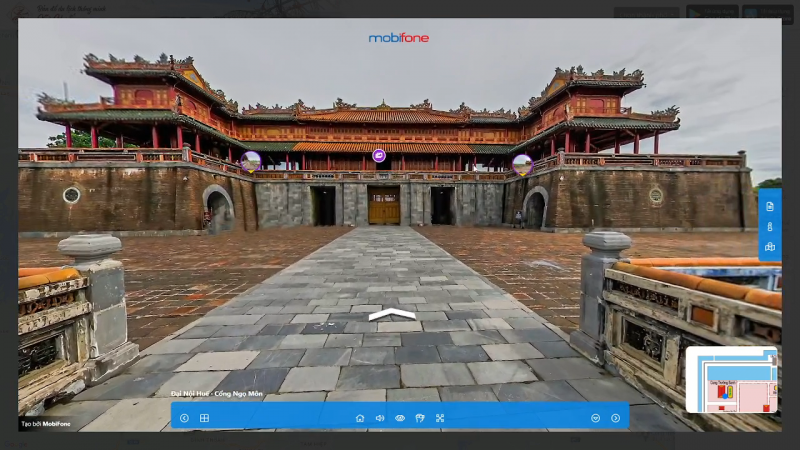Mute the tour audio speaker icon
The width and height of the screenshot is (800, 450).
pos(380,418)
